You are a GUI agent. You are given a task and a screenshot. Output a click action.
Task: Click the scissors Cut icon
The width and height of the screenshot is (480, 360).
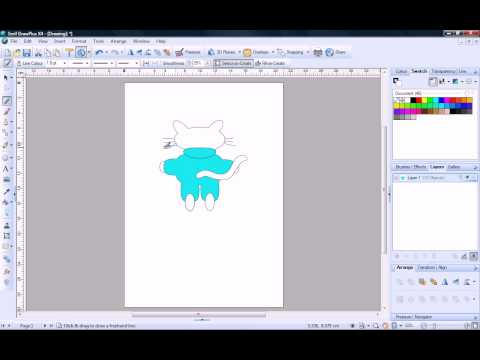pyautogui.click(x=38, y=52)
